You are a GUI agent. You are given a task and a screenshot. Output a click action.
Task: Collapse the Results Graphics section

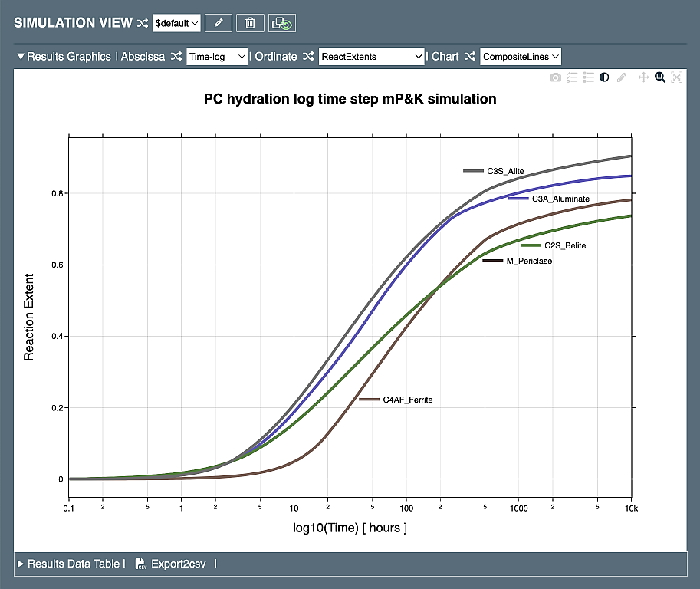[x=21, y=57]
